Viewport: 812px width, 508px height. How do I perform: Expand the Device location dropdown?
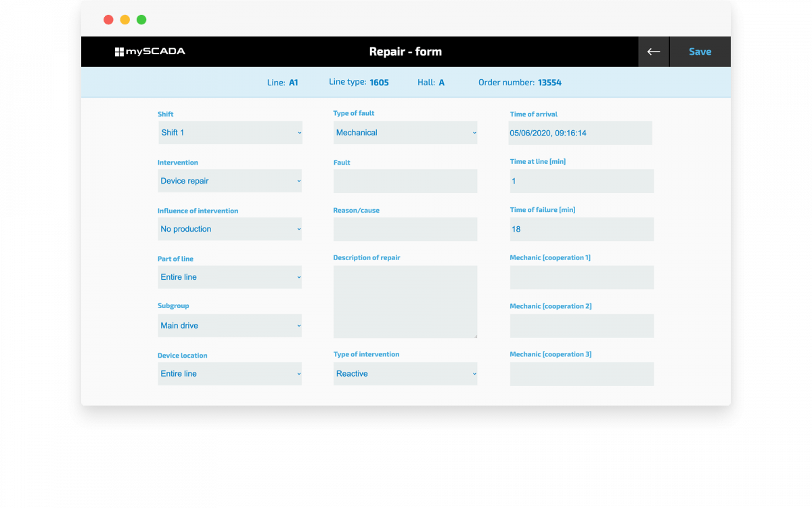(x=230, y=374)
